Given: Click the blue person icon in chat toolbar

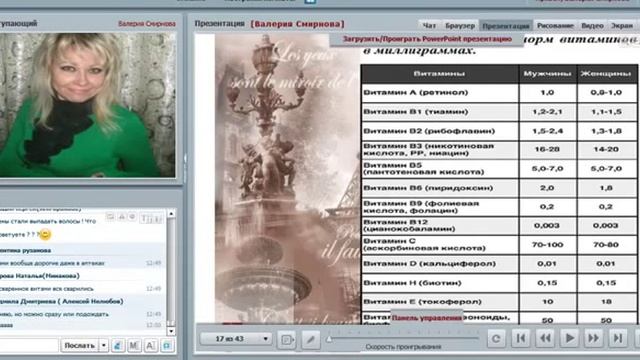Looking at the screenshot, I should coord(118,346).
